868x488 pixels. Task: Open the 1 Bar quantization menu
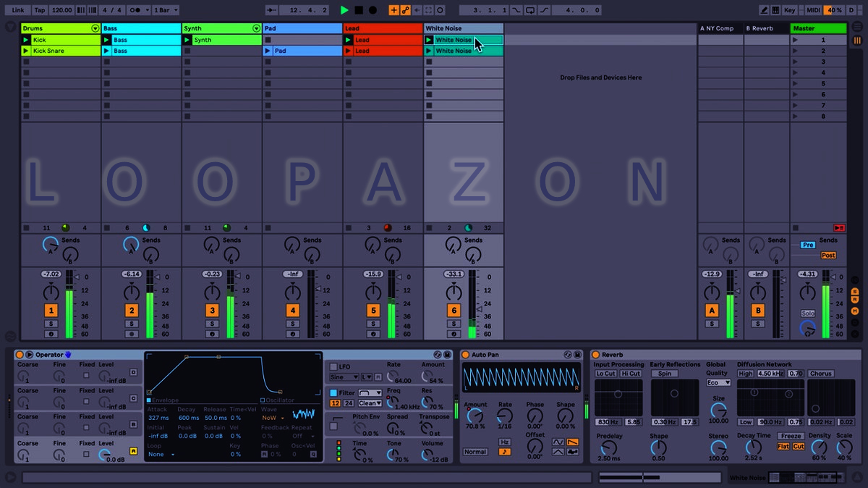[x=166, y=10]
